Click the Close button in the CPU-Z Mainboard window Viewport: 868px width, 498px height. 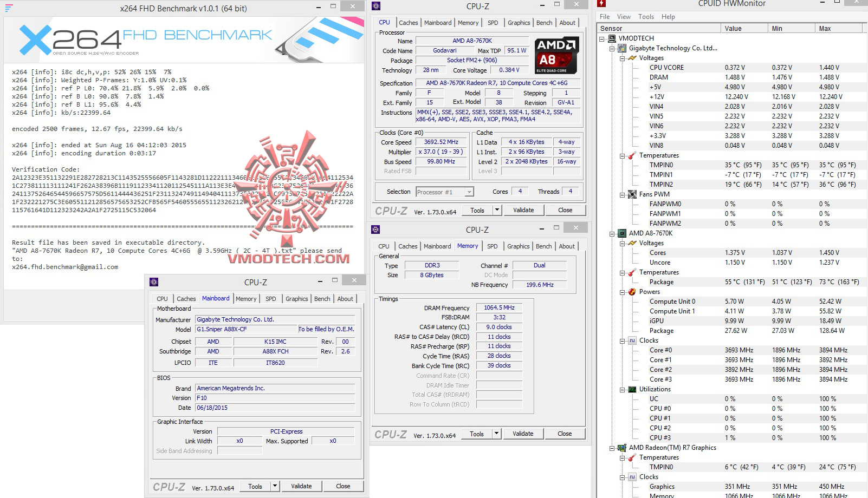click(343, 486)
